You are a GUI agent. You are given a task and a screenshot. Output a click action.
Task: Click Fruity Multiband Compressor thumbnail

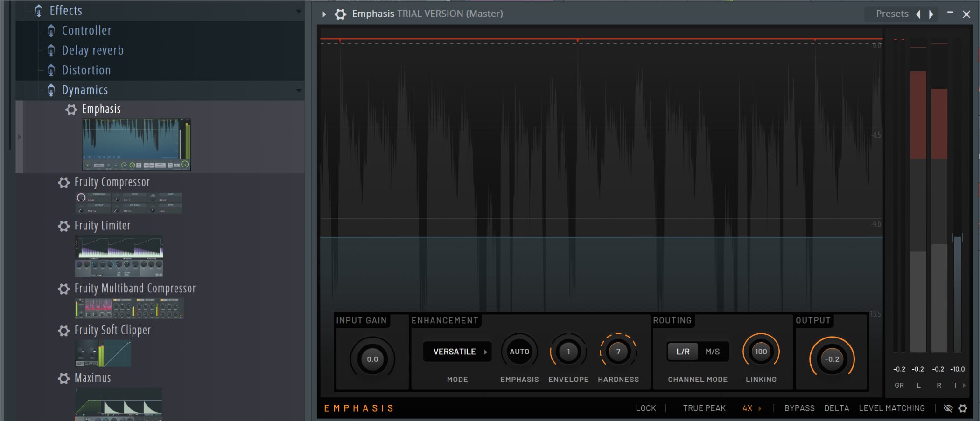click(x=129, y=309)
